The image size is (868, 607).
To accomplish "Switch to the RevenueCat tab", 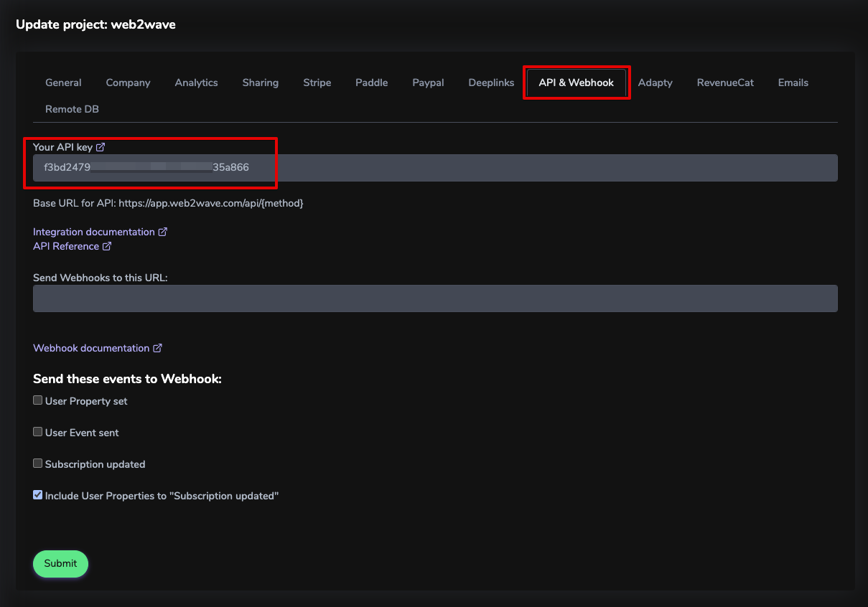I will [725, 83].
